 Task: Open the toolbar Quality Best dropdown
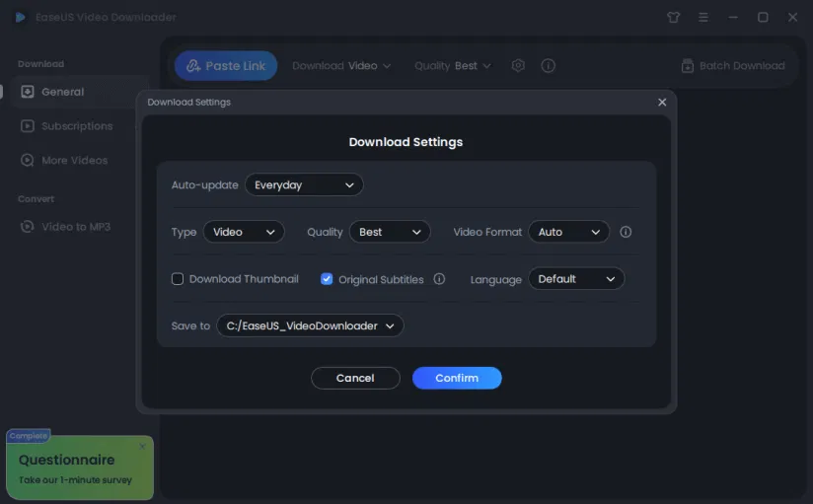(453, 66)
